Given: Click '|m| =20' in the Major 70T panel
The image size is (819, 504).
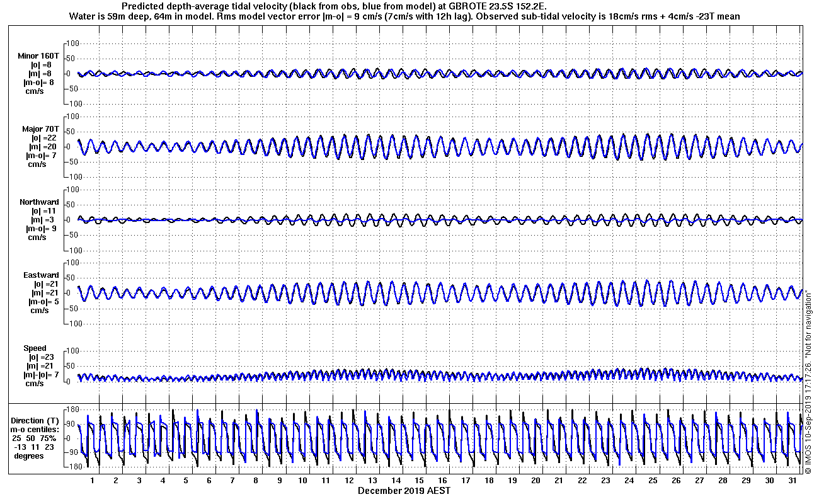Looking at the screenshot, I should coord(43,147).
